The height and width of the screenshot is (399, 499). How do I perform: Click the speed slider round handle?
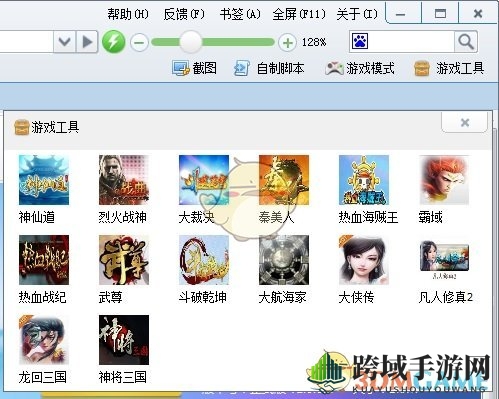coord(191,42)
